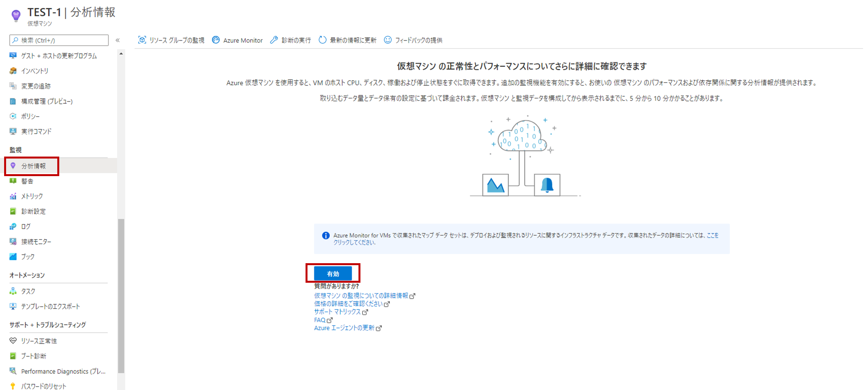Open テンプレートのエクスポート in the sidebar
Viewport: 868px width, 390px height.
tap(51, 306)
